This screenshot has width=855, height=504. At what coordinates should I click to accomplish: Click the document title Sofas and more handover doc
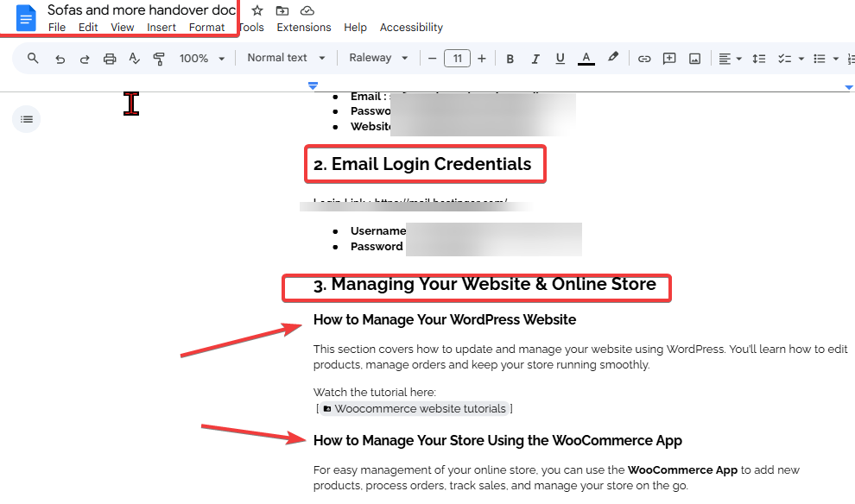[x=142, y=9]
